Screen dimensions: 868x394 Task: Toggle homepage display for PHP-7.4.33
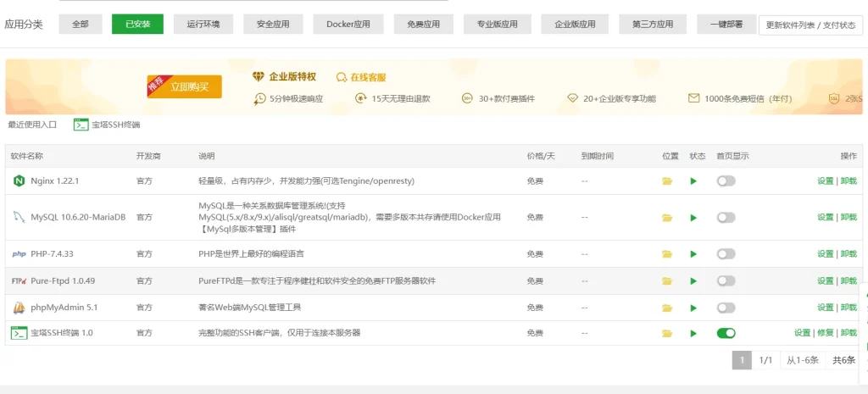(726, 254)
